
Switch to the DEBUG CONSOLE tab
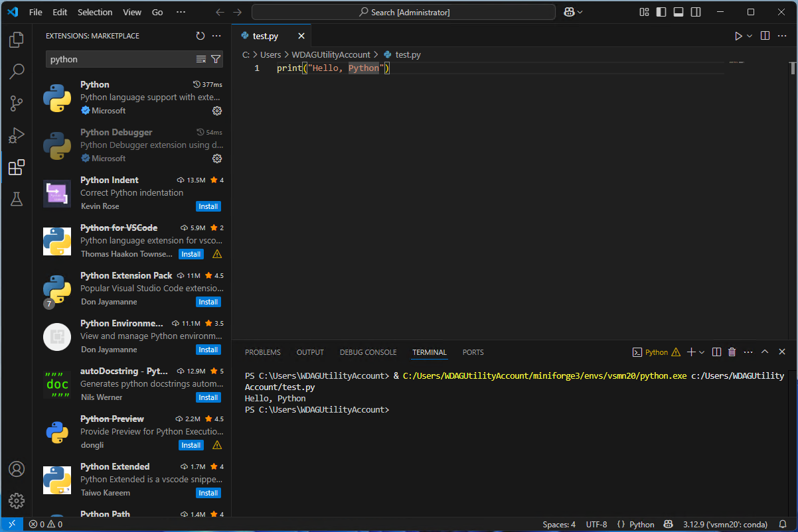pyautogui.click(x=368, y=352)
